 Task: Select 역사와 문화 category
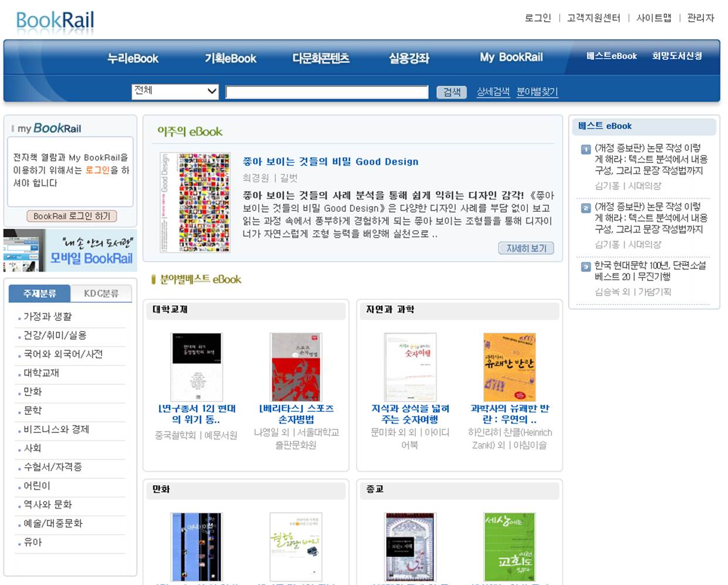pos(48,505)
